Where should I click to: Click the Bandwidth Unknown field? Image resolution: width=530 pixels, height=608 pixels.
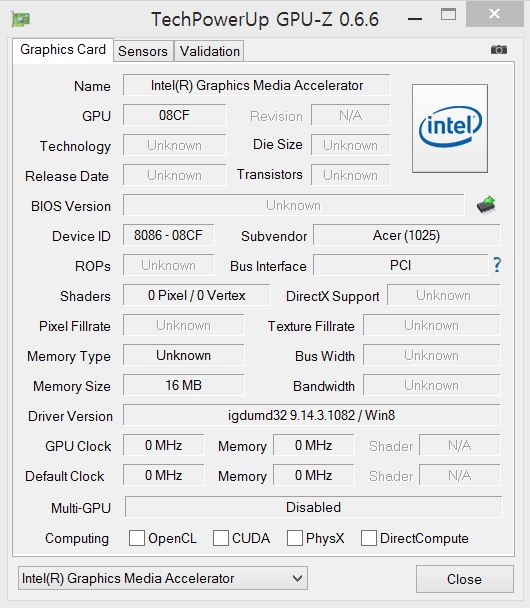(x=432, y=385)
